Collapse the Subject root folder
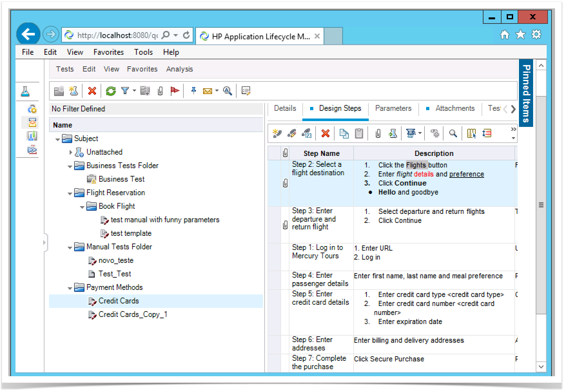 pyautogui.click(x=57, y=139)
